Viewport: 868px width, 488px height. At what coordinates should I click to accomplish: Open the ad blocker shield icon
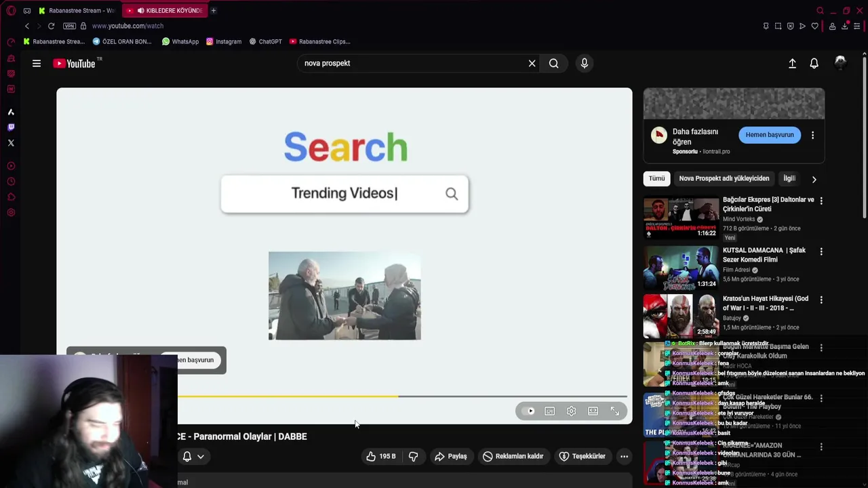790,26
